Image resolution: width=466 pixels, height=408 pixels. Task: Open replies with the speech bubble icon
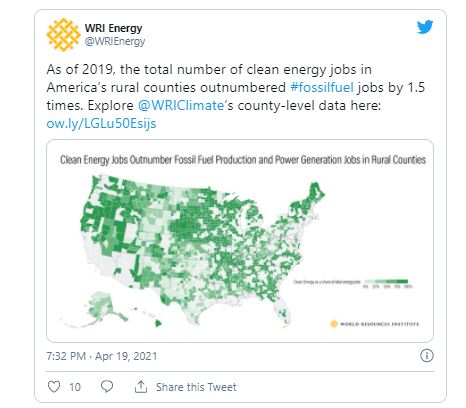pos(107,387)
